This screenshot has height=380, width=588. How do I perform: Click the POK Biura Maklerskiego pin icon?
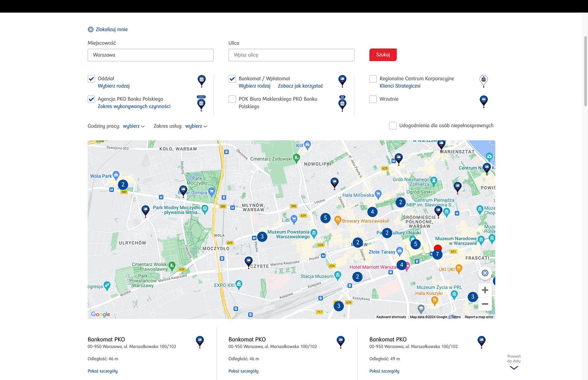pos(342,103)
